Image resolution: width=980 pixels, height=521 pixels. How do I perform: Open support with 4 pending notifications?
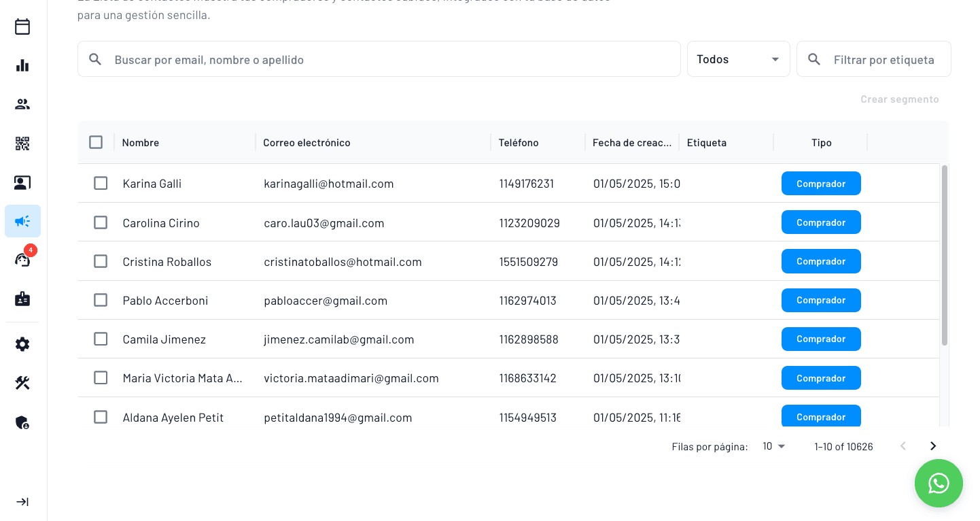click(22, 260)
